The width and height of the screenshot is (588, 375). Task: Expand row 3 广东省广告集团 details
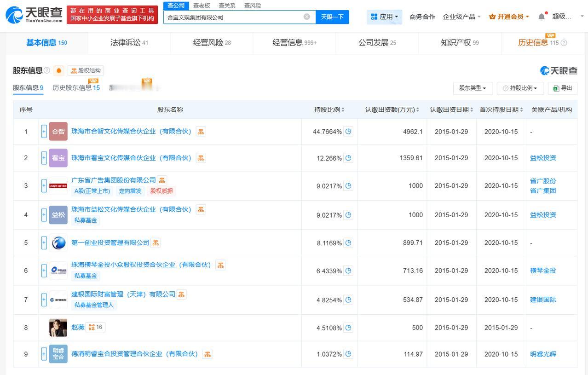[44, 186]
